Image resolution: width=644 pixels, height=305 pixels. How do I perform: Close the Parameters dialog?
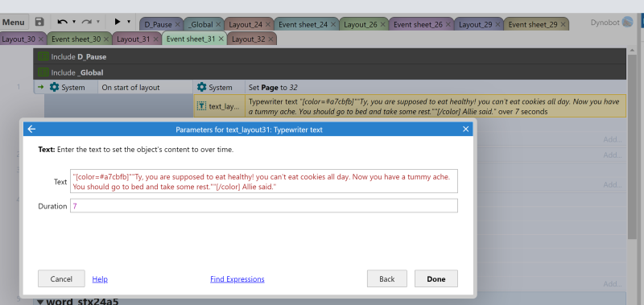point(465,130)
